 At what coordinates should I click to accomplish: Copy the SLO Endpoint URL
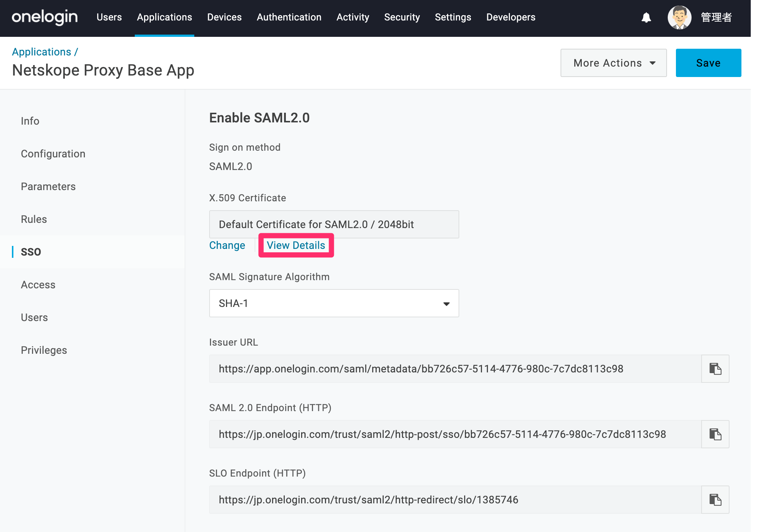(x=715, y=500)
